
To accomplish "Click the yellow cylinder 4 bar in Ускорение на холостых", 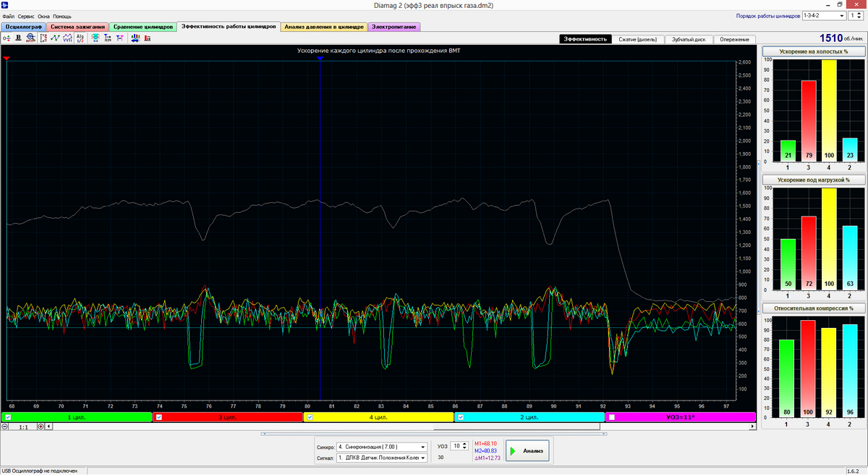I will point(829,110).
